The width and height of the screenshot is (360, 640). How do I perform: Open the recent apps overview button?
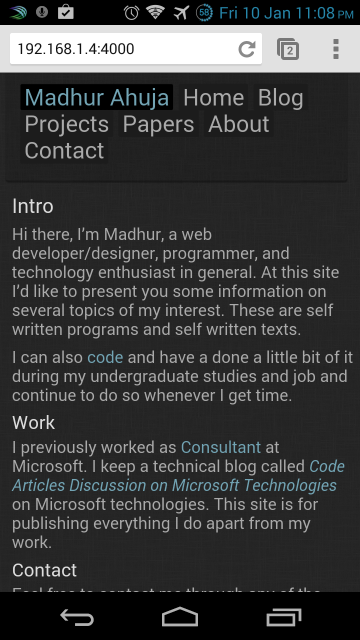point(284,617)
